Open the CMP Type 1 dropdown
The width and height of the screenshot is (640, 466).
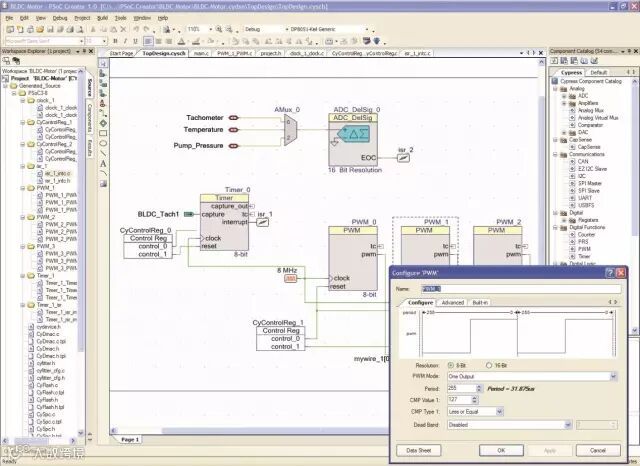(500, 412)
